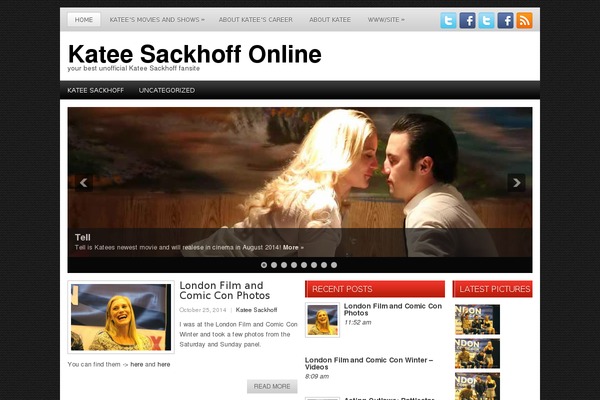Screen dimensions: 600x400
Task: Click the 8:09 am recent post time
Action: pyautogui.click(x=317, y=377)
